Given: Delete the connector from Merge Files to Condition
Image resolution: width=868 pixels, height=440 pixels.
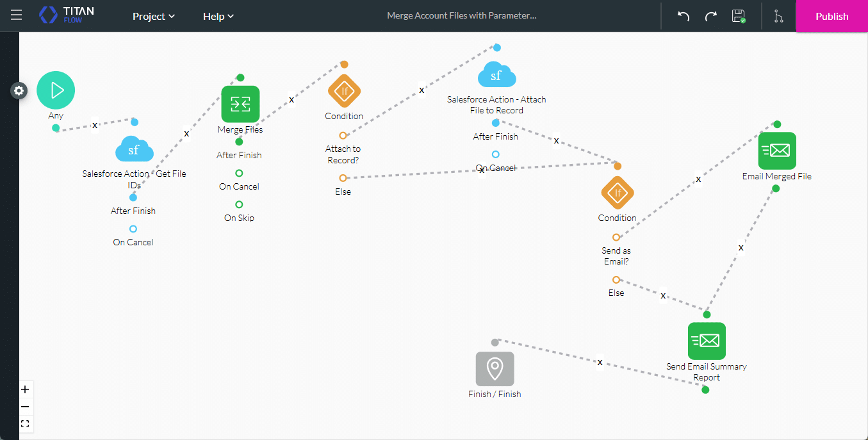Looking at the screenshot, I should (x=291, y=100).
